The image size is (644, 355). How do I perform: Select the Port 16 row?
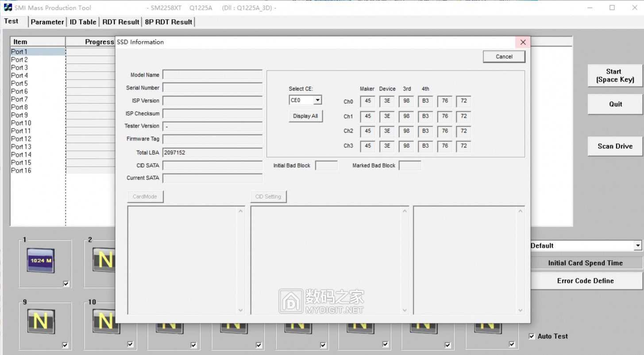pos(38,171)
